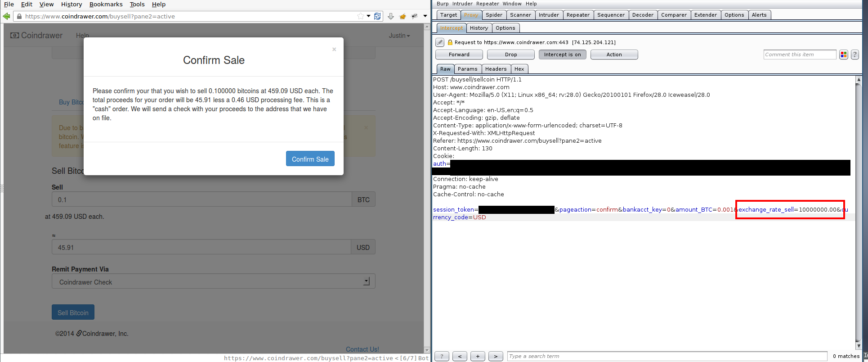Toggle the Intercept is on button

[563, 54]
